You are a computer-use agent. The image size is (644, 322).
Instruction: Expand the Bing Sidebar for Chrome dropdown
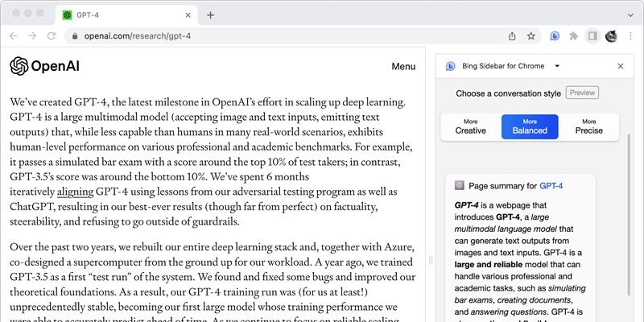click(557, 66)
